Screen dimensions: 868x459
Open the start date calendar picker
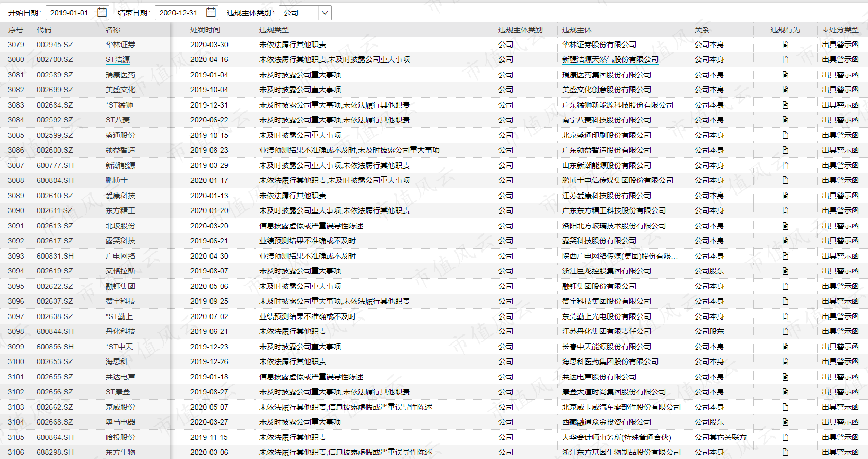coord(102,12)
